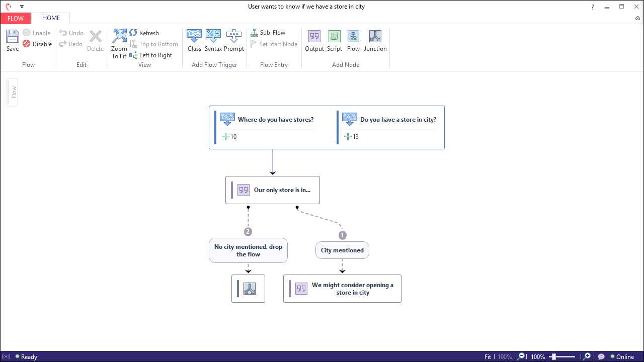Click transition order badge number 1
Viewport: 644px width, 362px height.
click(x=343, y=235)
